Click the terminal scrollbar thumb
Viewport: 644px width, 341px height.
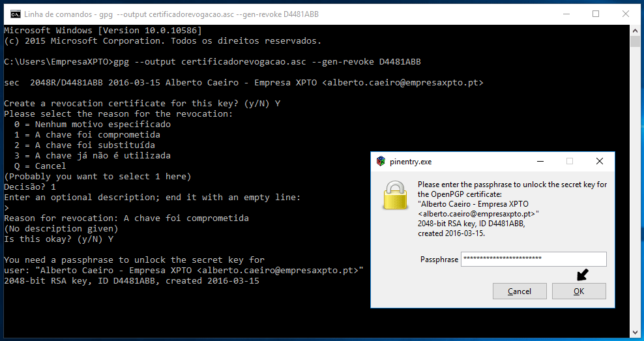click(635, 42)
